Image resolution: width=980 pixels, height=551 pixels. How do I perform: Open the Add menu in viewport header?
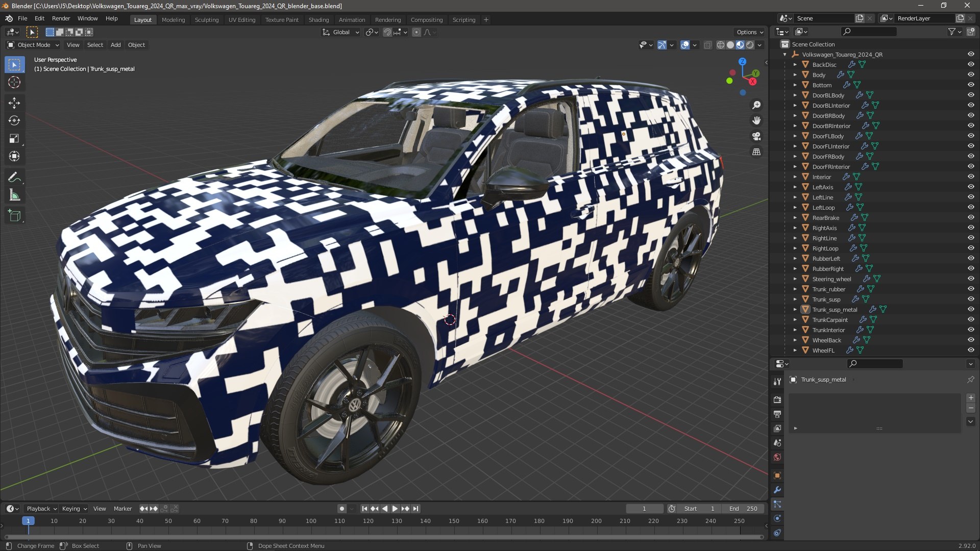click(116, 45)
